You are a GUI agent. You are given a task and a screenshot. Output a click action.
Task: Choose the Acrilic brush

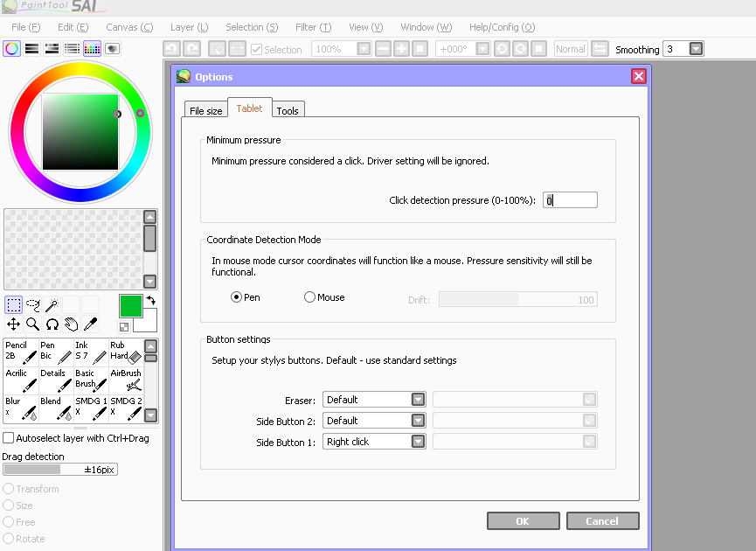[21, 380]
